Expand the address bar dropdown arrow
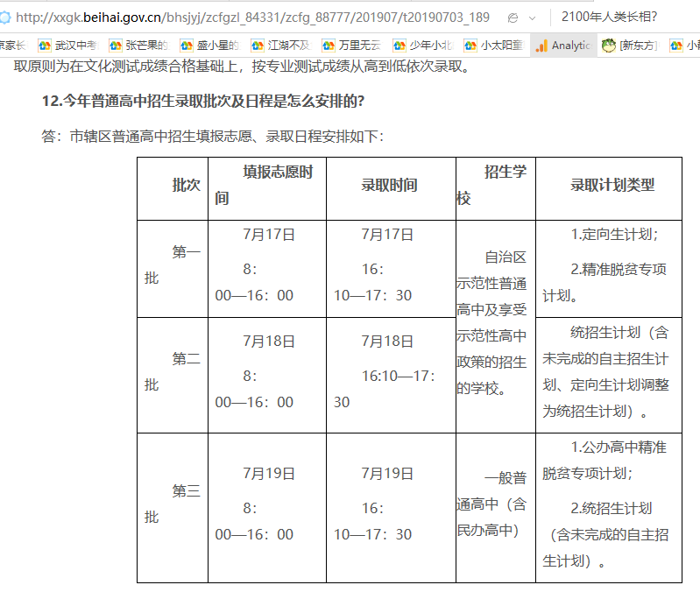 coord(532,18)
